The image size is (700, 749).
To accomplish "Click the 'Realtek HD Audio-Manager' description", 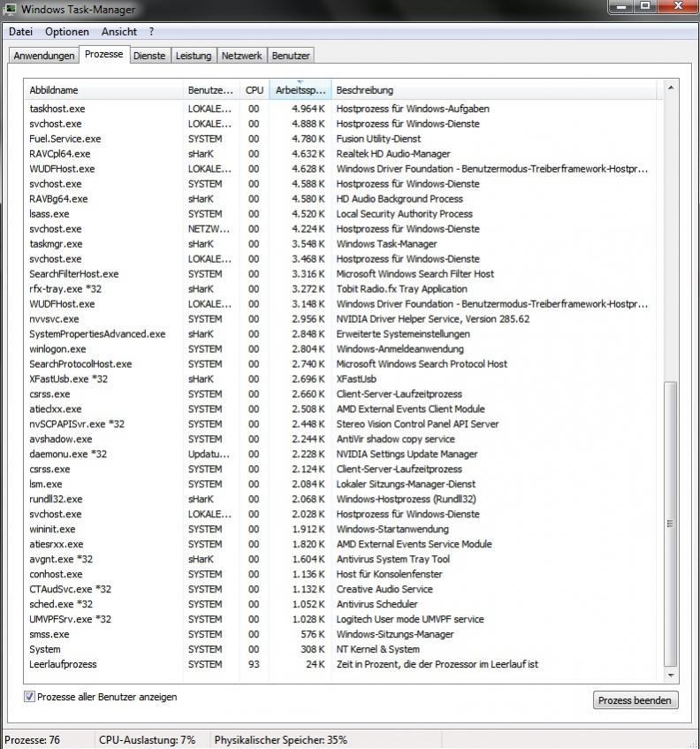I will 393,154.
